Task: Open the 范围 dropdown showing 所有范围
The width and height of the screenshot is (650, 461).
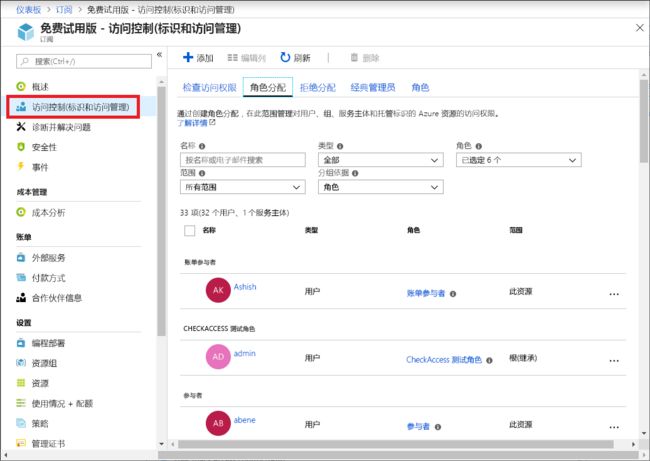Action: coord(243,187)
